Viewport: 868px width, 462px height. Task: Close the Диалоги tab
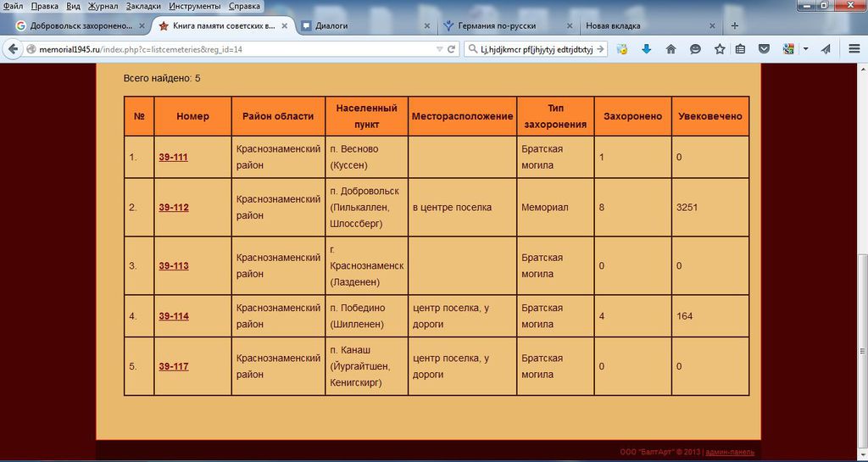427,26
